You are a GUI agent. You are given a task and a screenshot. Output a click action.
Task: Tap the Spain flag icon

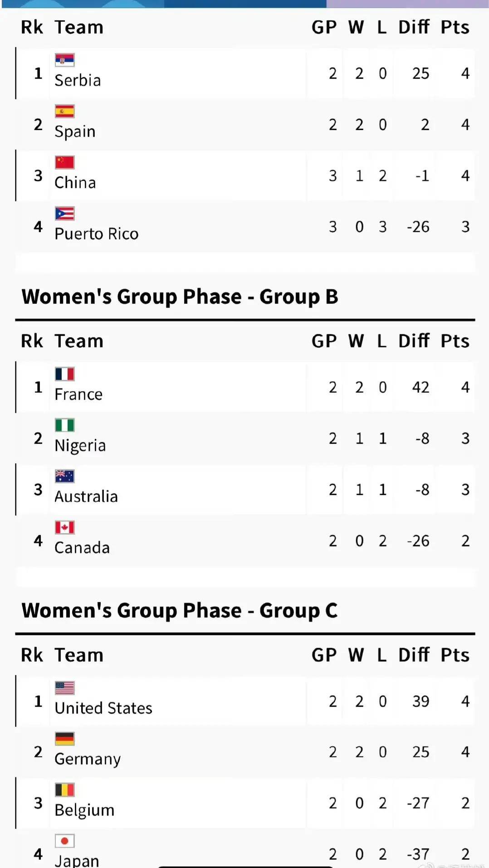(x=64, y=111)
